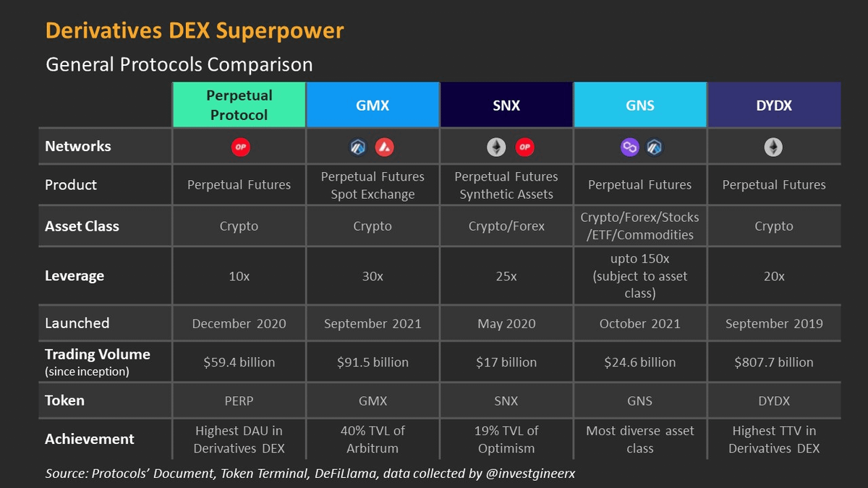Select the SNX column header

click(x=506, y=105)
